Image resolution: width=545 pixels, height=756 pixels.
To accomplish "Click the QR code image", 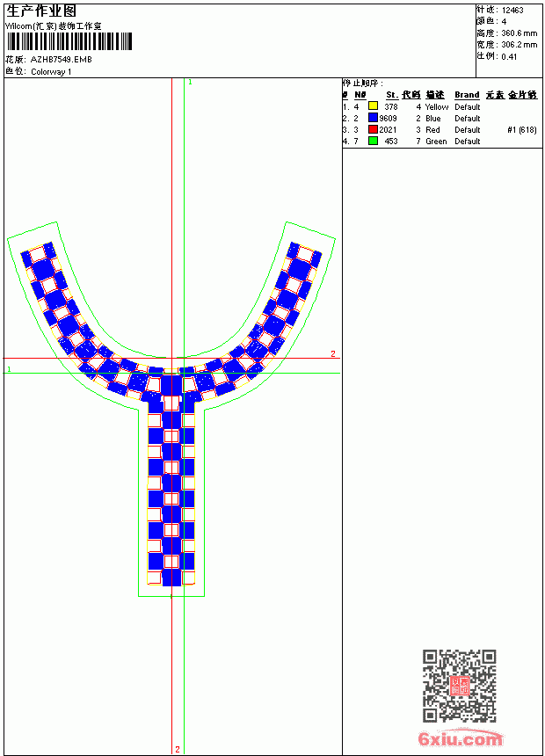I will coord(459,686).
